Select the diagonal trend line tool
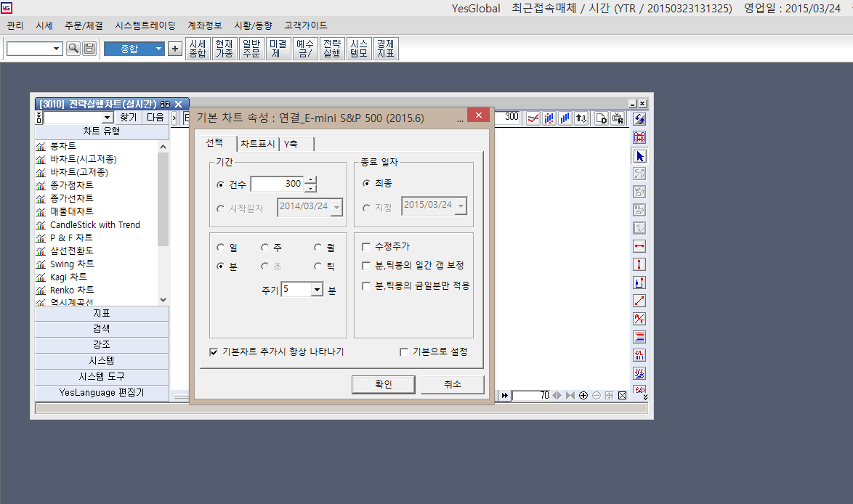The height and width of the screenshot is (504, 853). (639, 301)
